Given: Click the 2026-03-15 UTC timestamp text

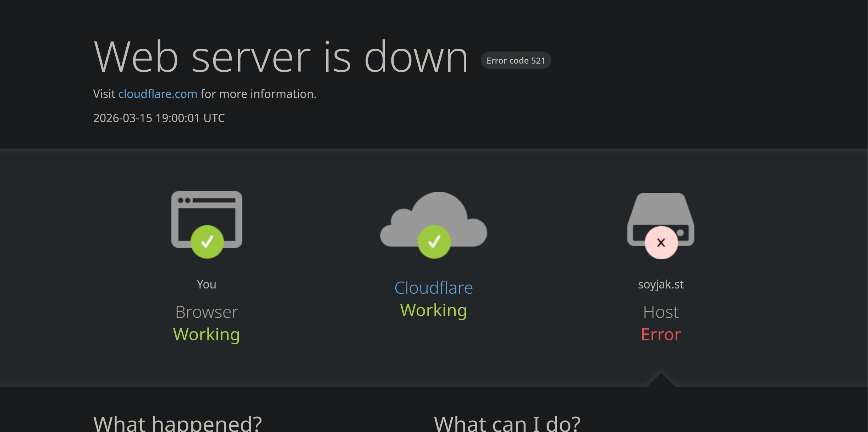Looking at the screenshot, I should click(x=159, y=118).
